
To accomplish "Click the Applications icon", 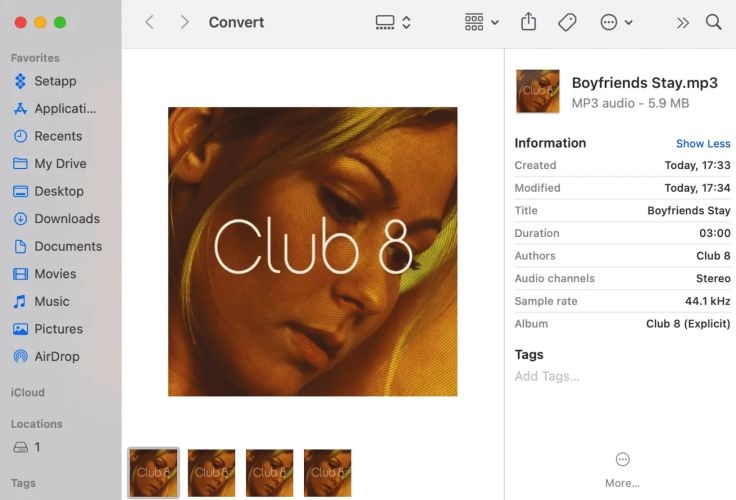I will coord(20,109).
